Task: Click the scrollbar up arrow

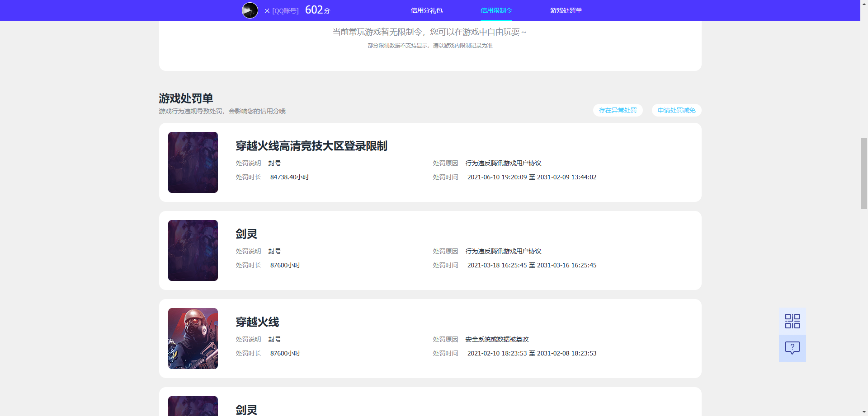Action: pos(864,4)
